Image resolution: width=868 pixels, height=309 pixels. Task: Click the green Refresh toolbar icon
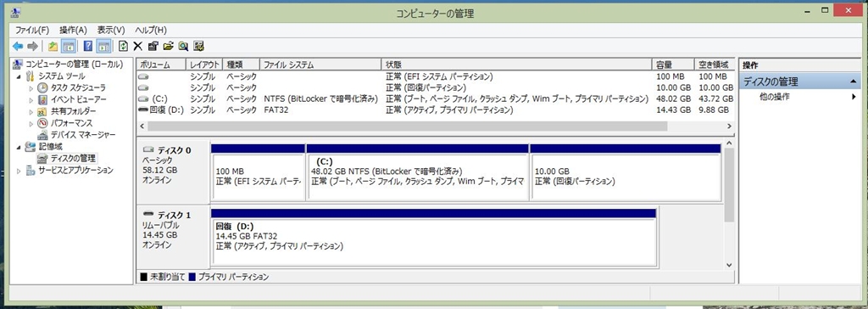point(124,46)
